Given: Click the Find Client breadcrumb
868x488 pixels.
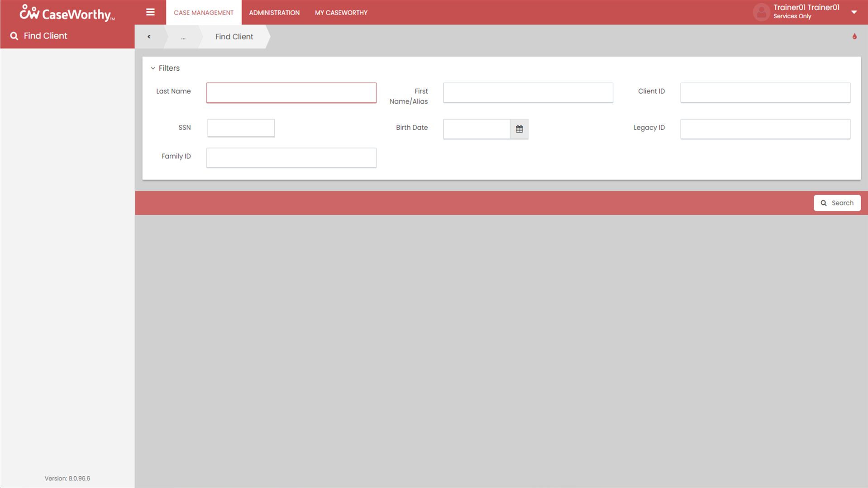Looking at the screenshot, I should [234, 37].
